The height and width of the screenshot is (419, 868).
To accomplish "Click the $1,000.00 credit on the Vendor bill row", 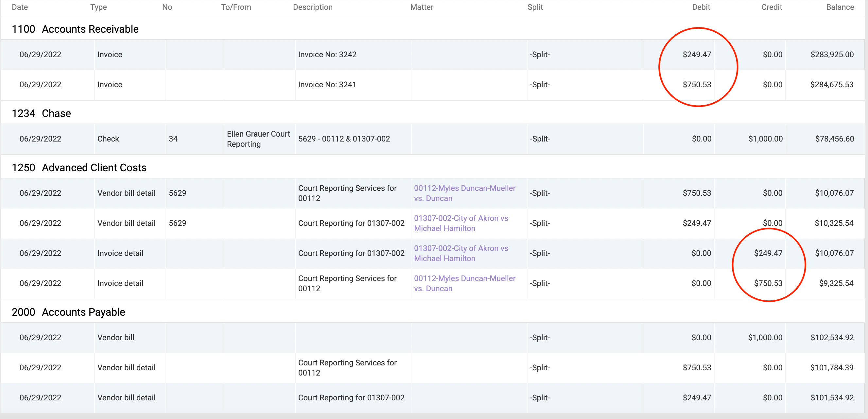I will pos(765,337).
